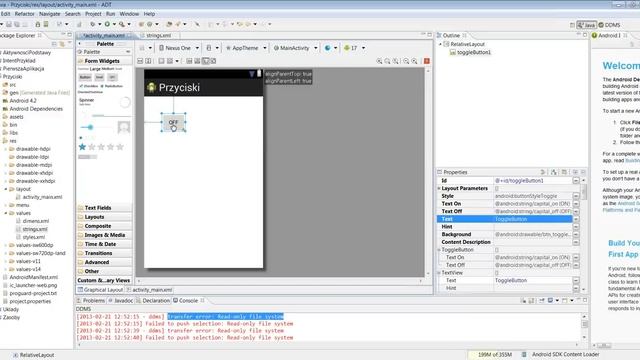The height and width of the screenshot is (360, 640).
Task: Select the RatingBar stars widget in palette
Action: tap(101, 147)
